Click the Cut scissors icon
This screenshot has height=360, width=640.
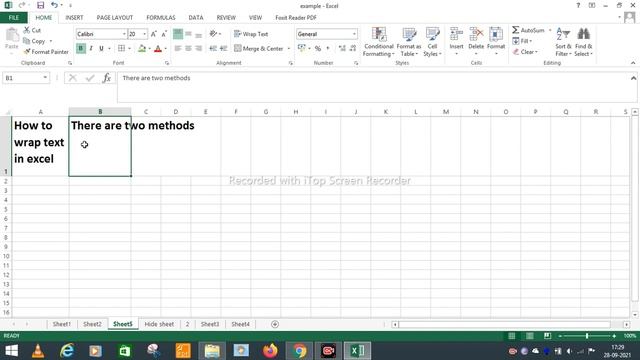pos(27,30)
